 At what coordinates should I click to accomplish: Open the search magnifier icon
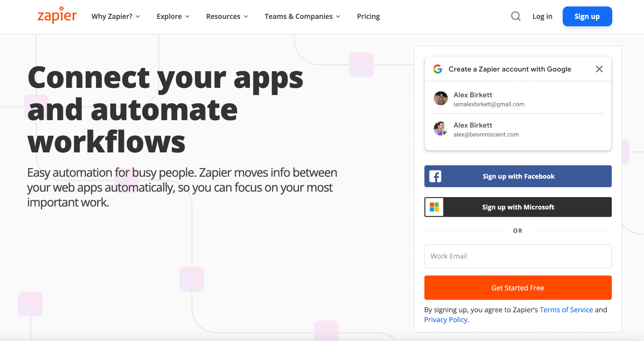pyautogui.click(x=515, y=16)
